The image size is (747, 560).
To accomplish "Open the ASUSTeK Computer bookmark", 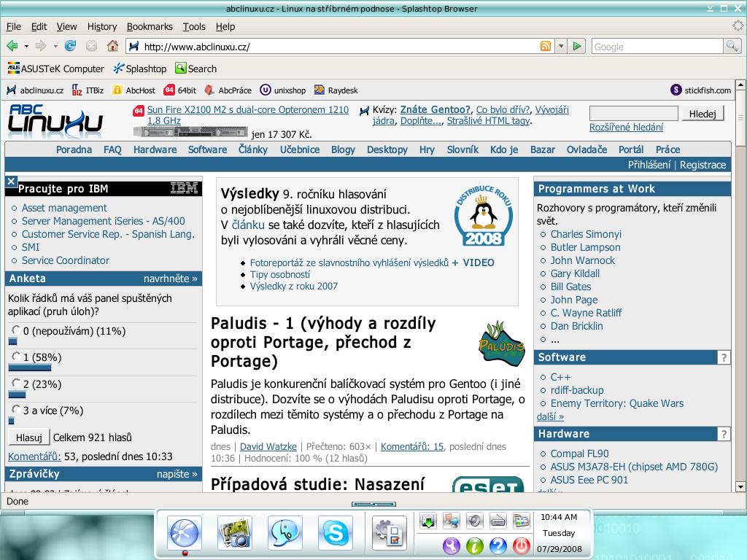I will [55, 69].
